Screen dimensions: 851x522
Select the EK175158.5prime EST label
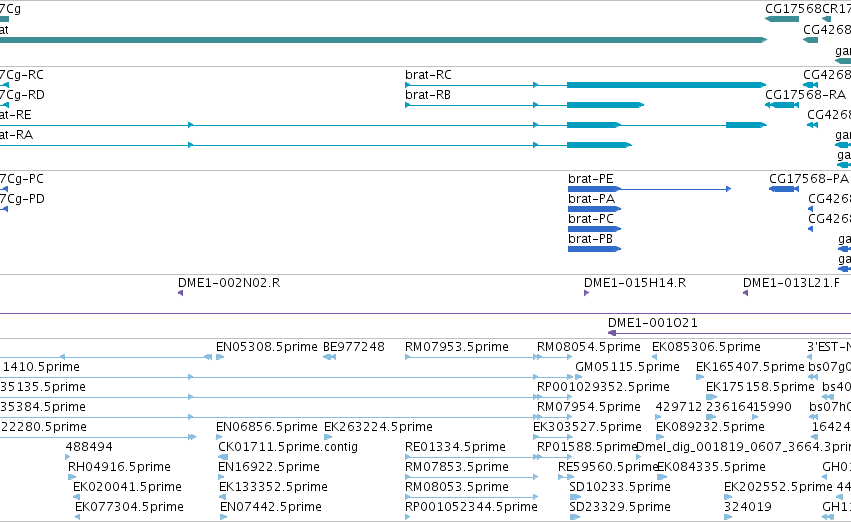[x=760, y=387]
